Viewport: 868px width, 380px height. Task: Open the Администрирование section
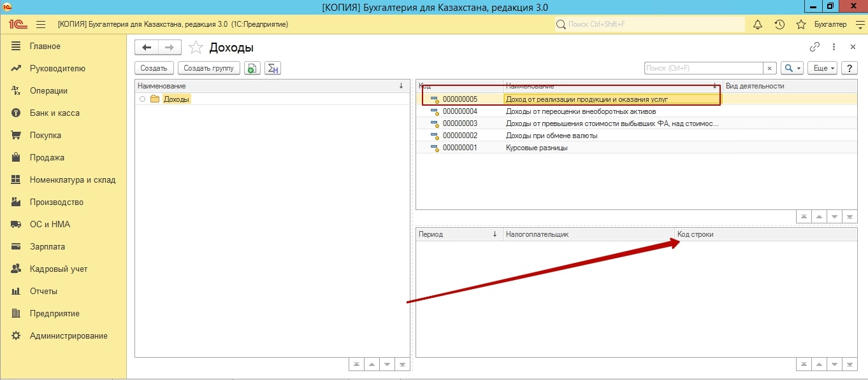(x=68, y=335)
